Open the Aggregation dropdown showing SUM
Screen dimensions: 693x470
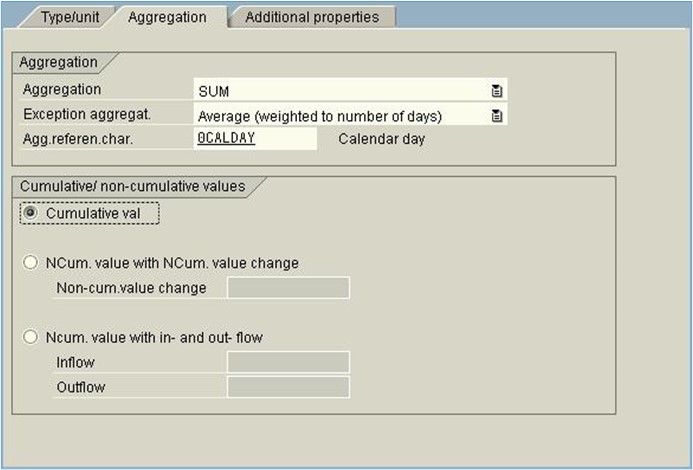[x=340, y=91]
